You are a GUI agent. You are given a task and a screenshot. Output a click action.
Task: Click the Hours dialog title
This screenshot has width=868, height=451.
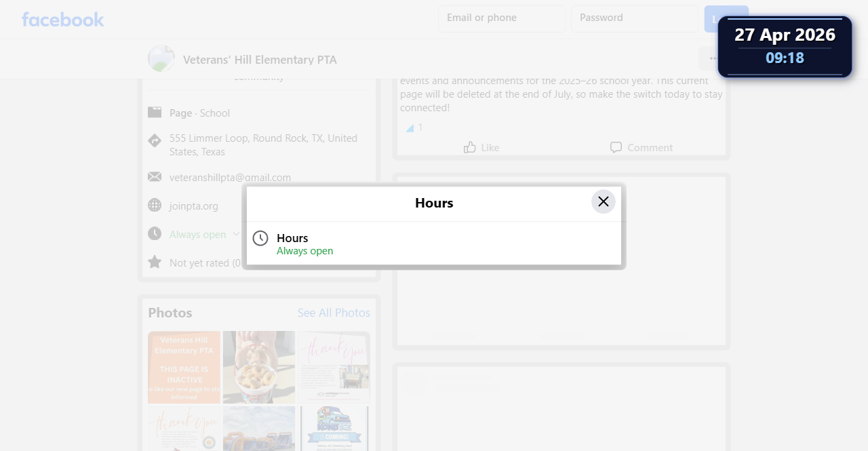pyautogui.click(x=434, y=203)
